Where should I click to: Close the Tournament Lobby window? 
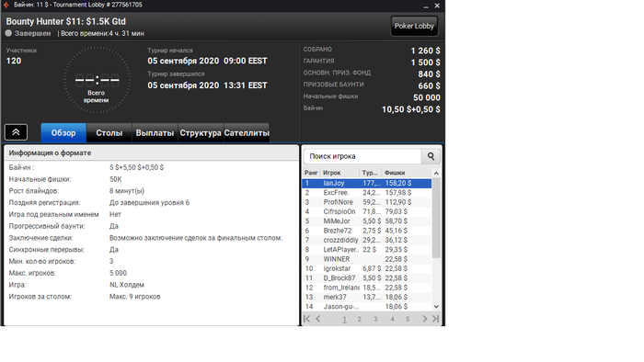pos(437,6)
